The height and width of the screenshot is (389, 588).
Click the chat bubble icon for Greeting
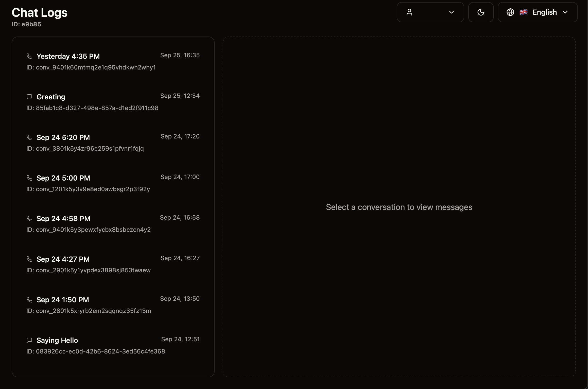click(x=29, y=97)
